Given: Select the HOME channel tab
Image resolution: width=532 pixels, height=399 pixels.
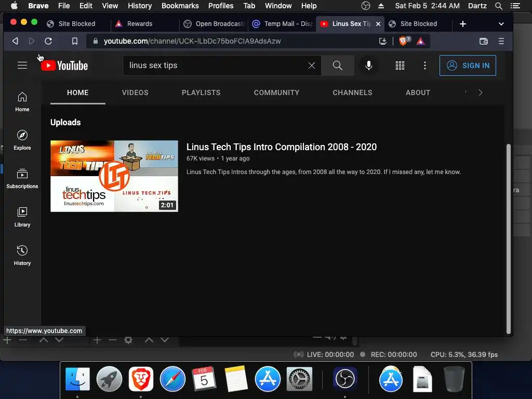Looking at the screenshot, I should [x=78, y=92].
